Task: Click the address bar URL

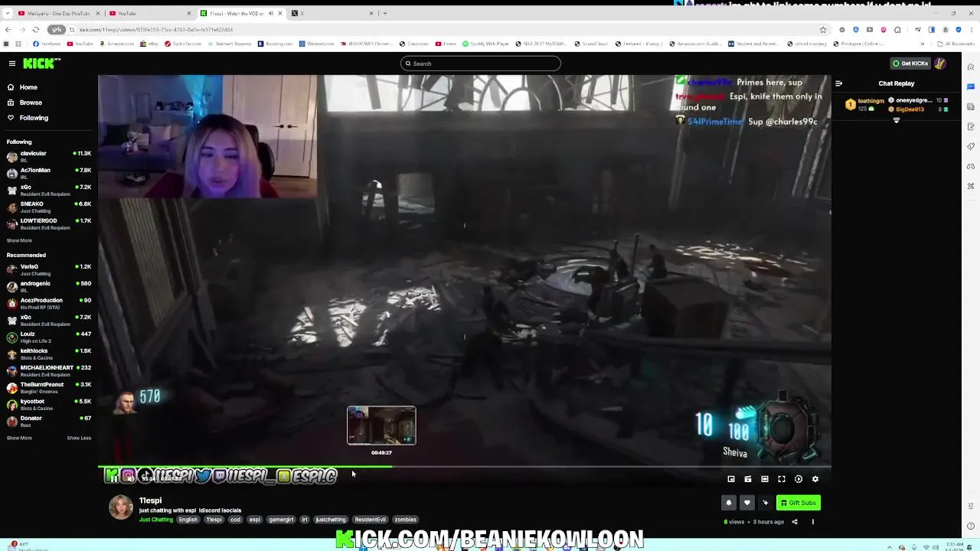Action: [x=156, y=30]
